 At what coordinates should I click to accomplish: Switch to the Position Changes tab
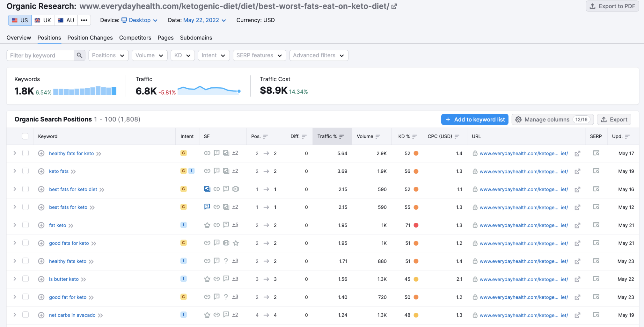click(90, 38)
